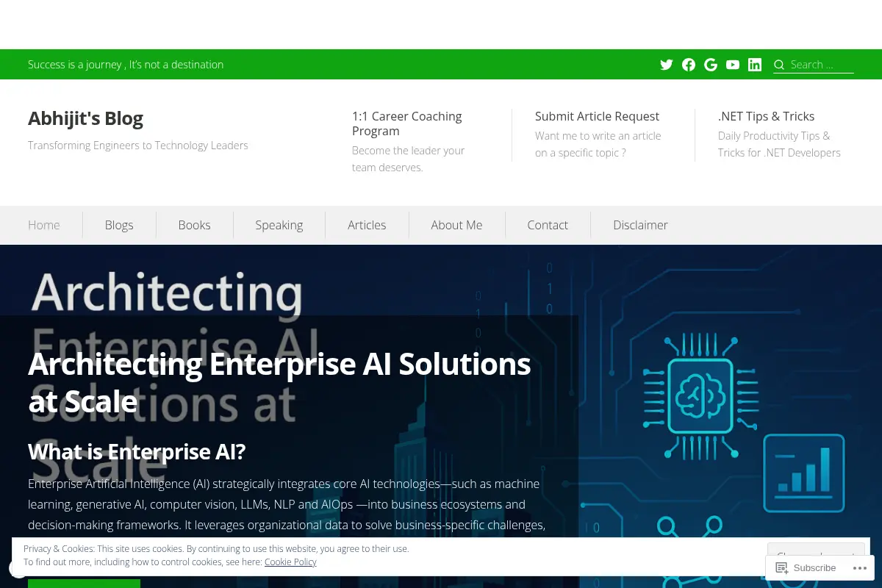Open the Disclaimer menu item
The width and height of the screenshot is (882, 588).
pos(640,225)
